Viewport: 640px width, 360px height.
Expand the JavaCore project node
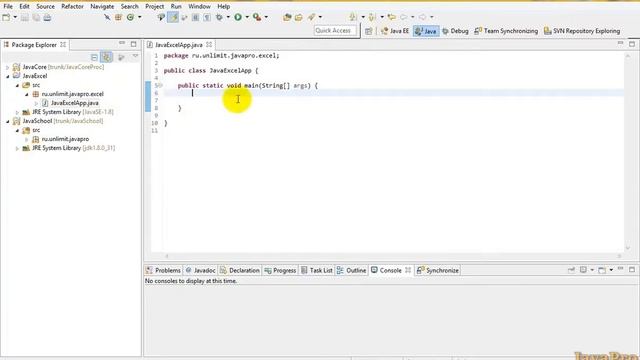7,67
